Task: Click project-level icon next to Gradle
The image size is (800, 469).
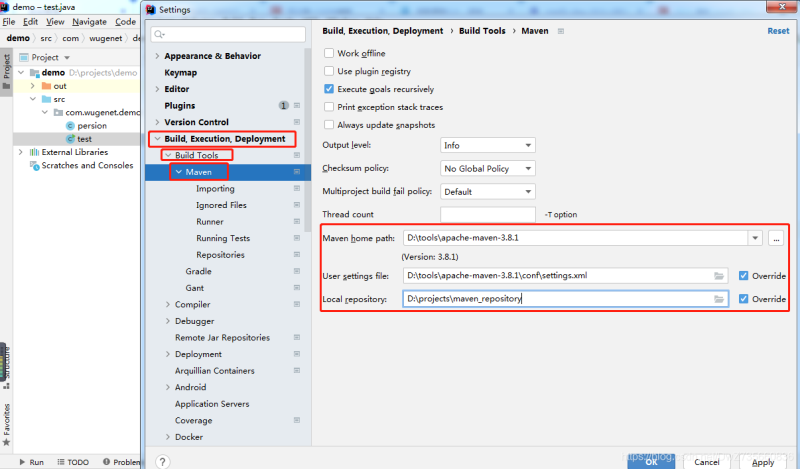Action: [x=297, y=271]
